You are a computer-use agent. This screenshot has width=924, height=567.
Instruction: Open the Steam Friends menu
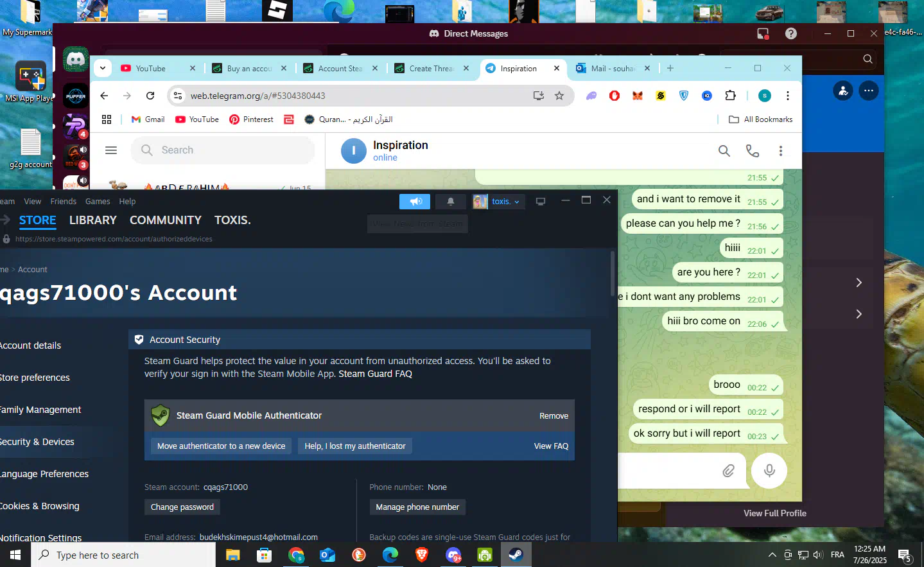click(64, 202)
